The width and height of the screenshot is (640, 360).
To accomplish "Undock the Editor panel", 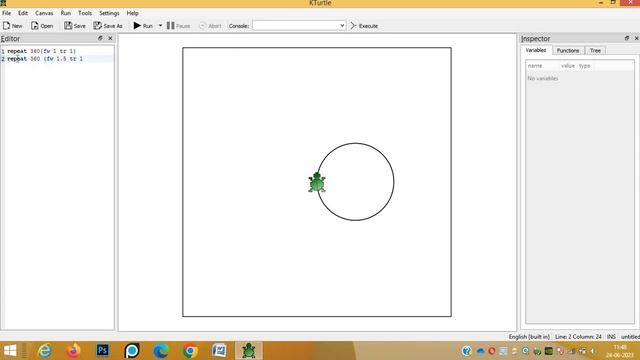I will pyautogui.click(x=100, y=38).
